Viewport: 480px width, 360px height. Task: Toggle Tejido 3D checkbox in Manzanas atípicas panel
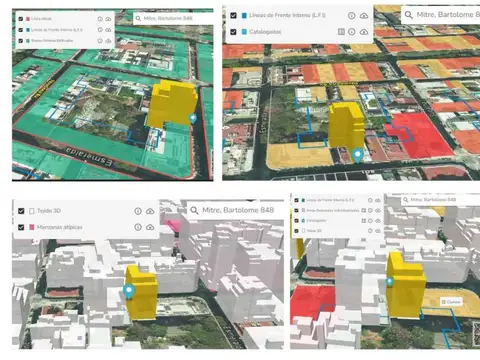pos(21,211)
